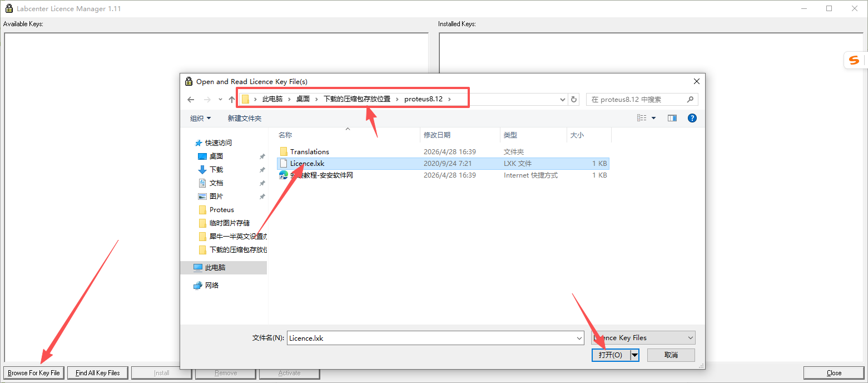Select 下载的压缩包存放位置 in the breadcrumb

tap(357, 99)
